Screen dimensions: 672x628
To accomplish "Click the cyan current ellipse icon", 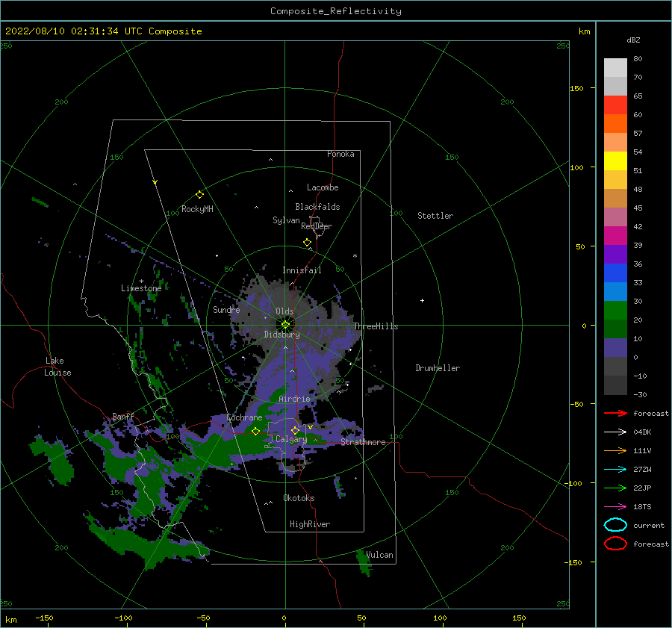I will pyautogui.click(x=615, y=525).
